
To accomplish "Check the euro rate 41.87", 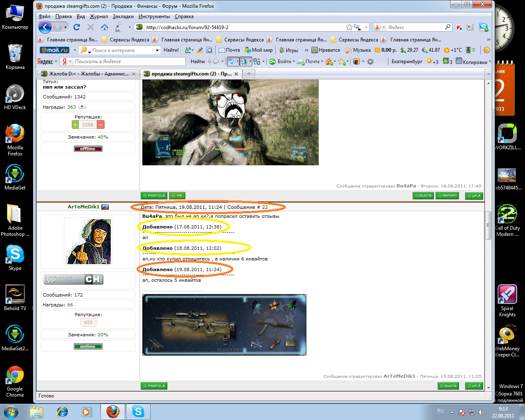I will pyautogui.click(x=431, y=50).
